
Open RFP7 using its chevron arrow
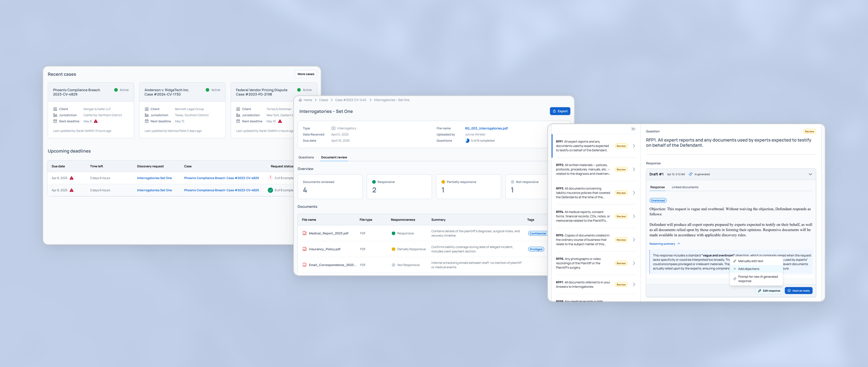pyautogui.click(x=634, y=284)
